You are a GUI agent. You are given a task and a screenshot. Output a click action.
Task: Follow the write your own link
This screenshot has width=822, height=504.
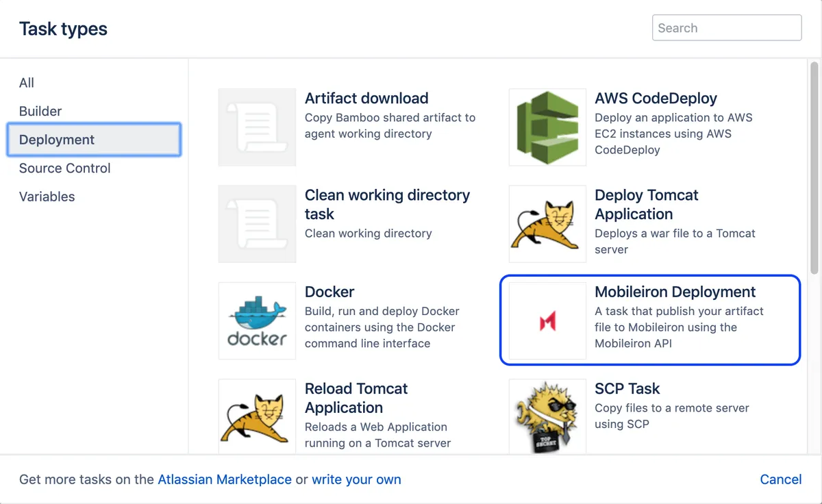pyautogui.click(x=356, y=479)
